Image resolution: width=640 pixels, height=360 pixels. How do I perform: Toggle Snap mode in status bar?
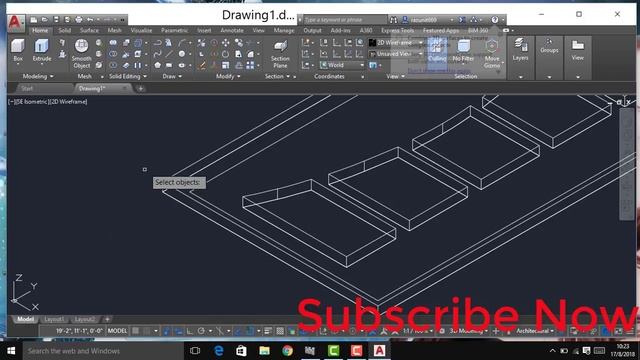(147, 331)
